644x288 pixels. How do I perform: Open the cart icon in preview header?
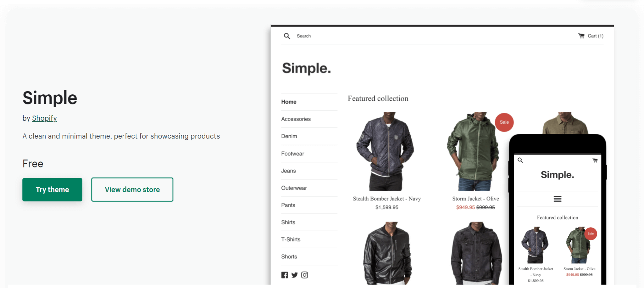click(x=581, y=36)
